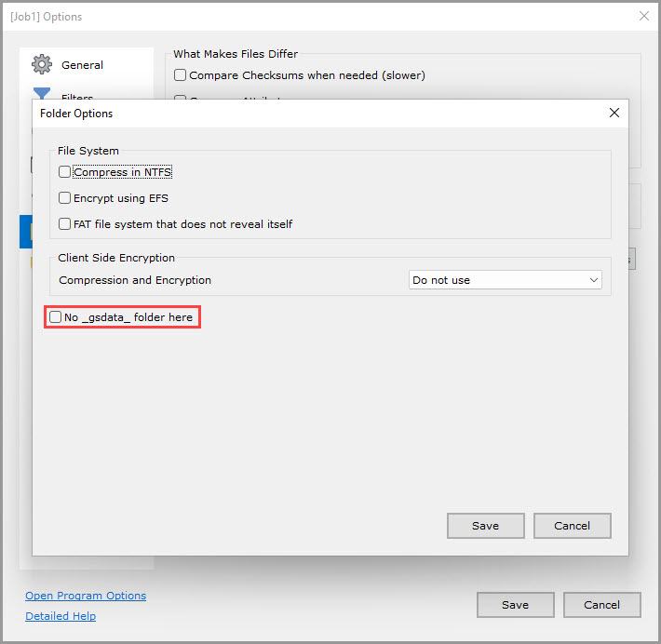Screen dimensions: 661x644
Task: Expand the 'Do not use' combo box arrow
Action: click(593, 280)
